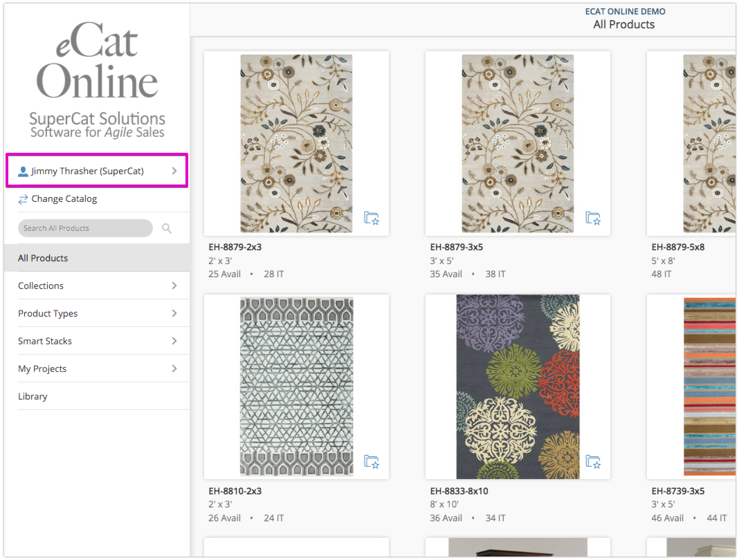Open the EH-8879-3x5 floral rug thumbnail
The width and height of the screenshot is (739, 560).
click(518, 144)
